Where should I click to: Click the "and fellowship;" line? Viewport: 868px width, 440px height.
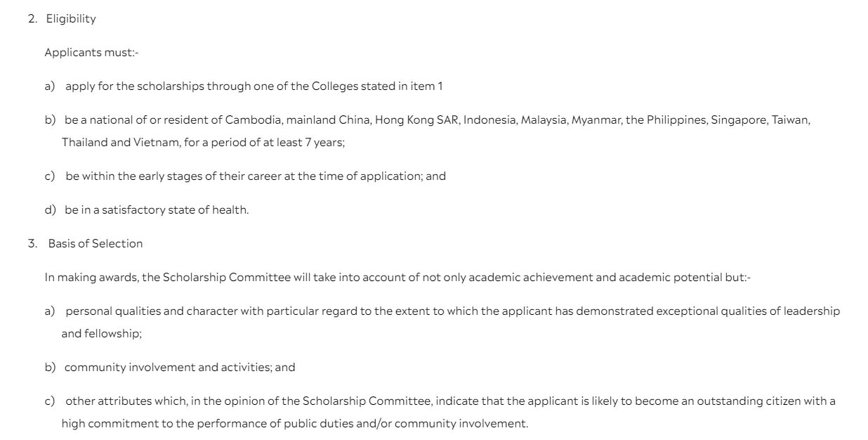click(101, 334)
